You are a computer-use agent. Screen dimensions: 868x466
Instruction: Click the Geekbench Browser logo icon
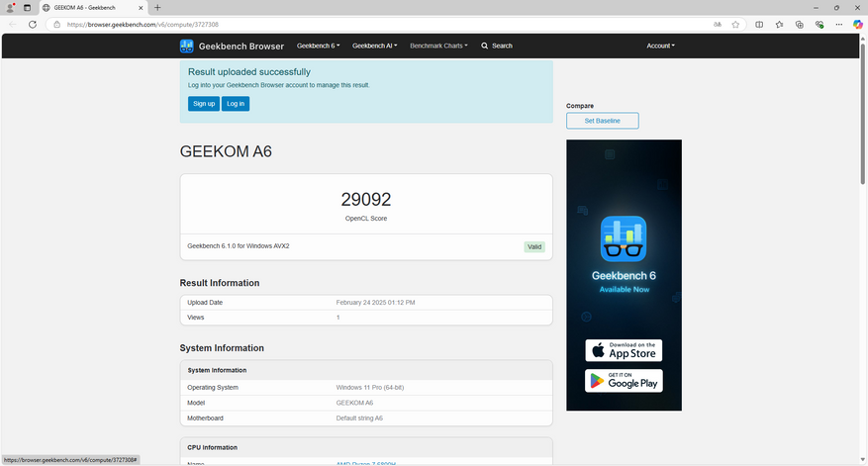point(186,46)
